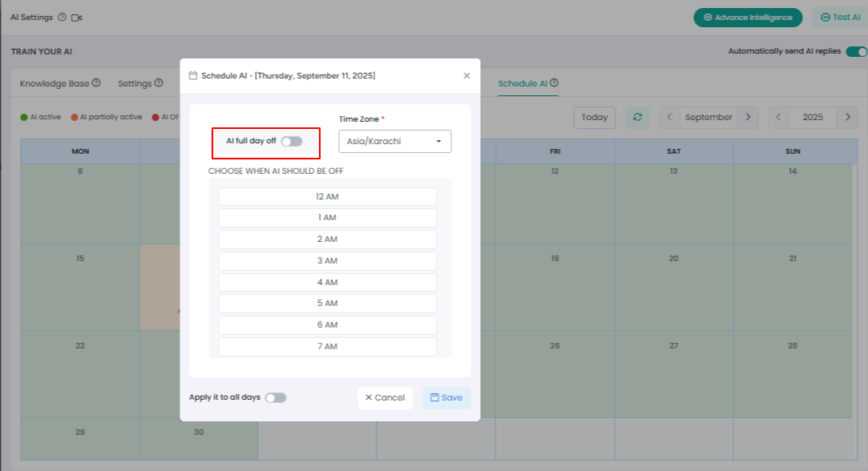Select the 12 AM time slot

[328, 196]
